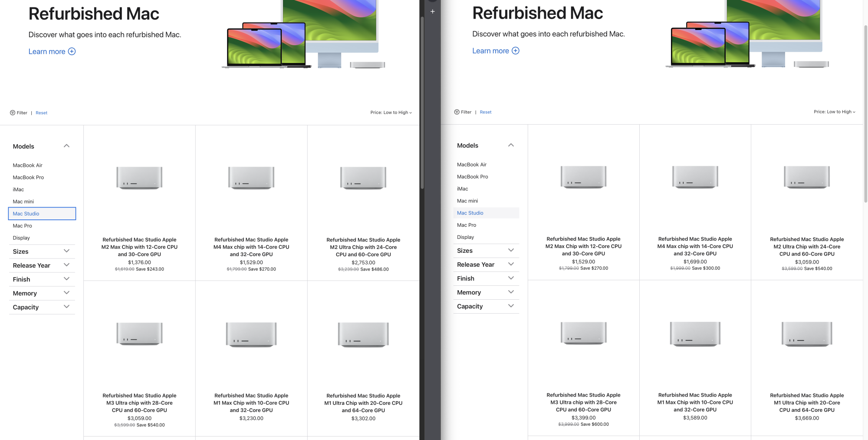Reset filters in the right window
This screenshot has width=868, height=440.
click(486, 112)
